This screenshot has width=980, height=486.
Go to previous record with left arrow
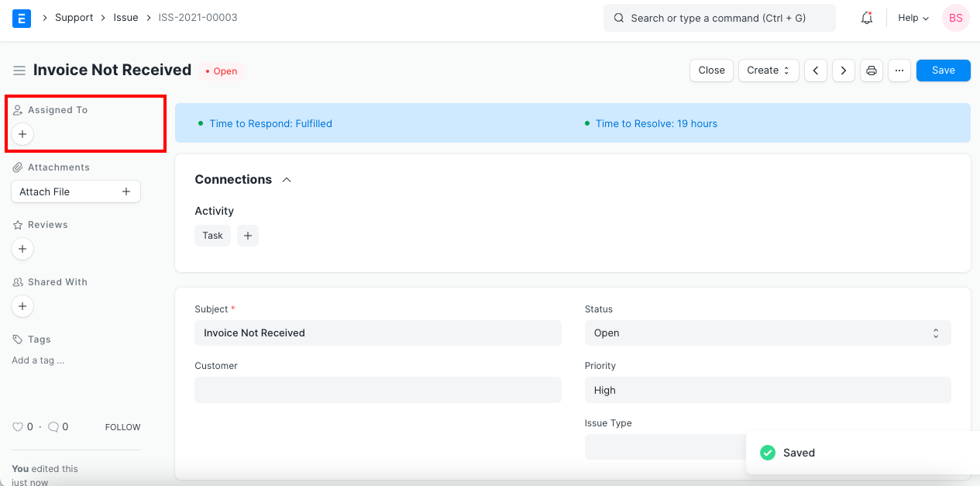815,70
